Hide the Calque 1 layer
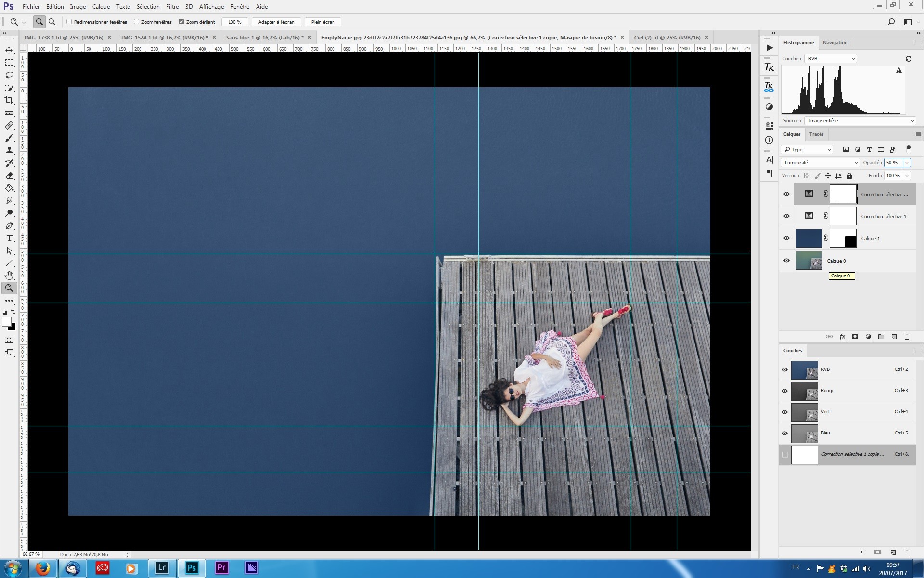The width and height of the screenshot is (924, 578). (786, 238)
